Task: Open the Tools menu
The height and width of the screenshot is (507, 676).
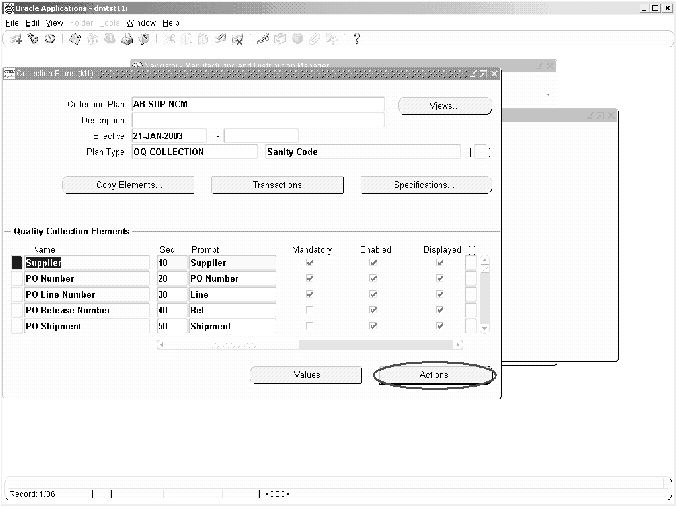Action: [x=110, y=23]
